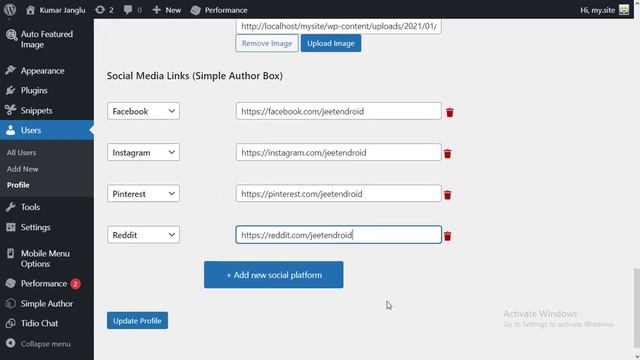640x360 pixels.
Task: Click the Tidio Chat icon
Action: click(11, 323)
